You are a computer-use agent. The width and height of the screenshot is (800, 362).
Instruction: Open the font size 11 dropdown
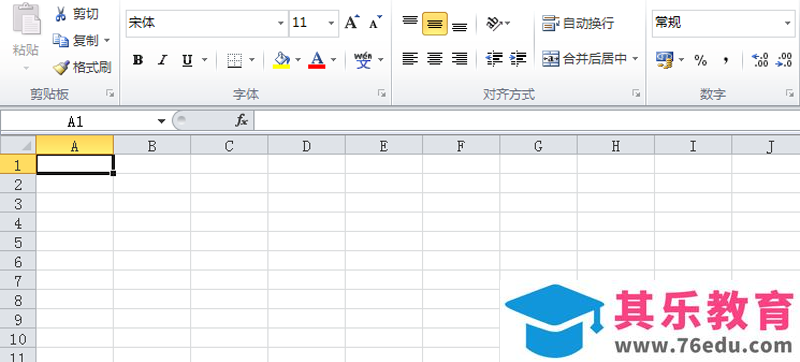click(x=331, y=23)
